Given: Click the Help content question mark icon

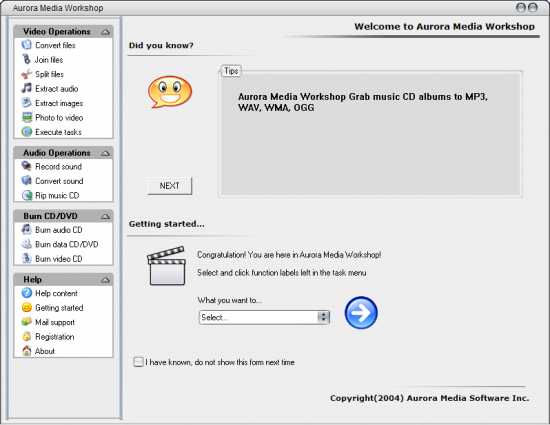Looking at the screenshot, I should click(x=27, y=293).
